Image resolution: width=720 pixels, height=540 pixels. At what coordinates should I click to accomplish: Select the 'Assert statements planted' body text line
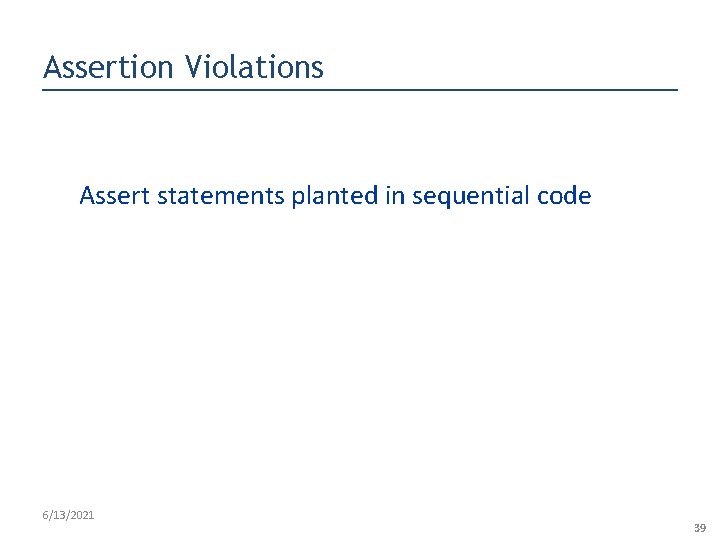point(335,196)
